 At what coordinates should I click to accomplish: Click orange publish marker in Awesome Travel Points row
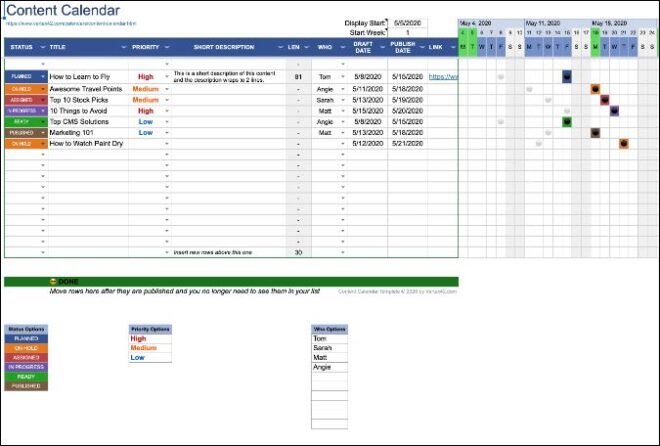[x=595, y=89]
